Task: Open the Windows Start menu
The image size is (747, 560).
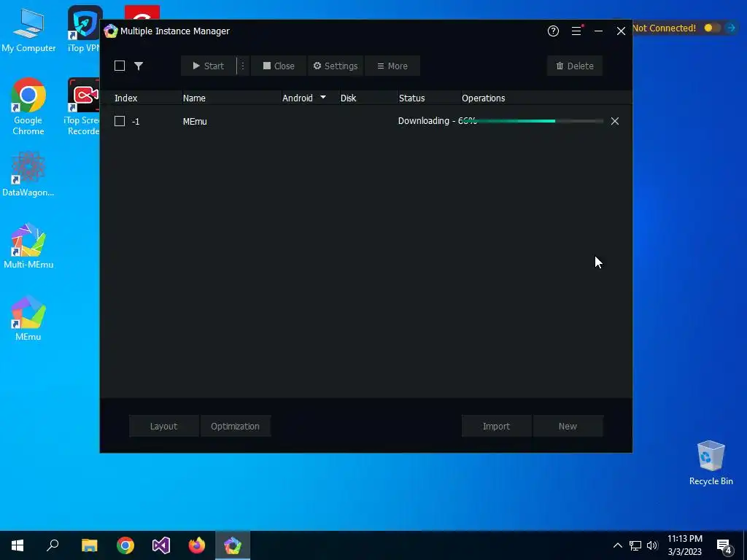Action: 18,545
